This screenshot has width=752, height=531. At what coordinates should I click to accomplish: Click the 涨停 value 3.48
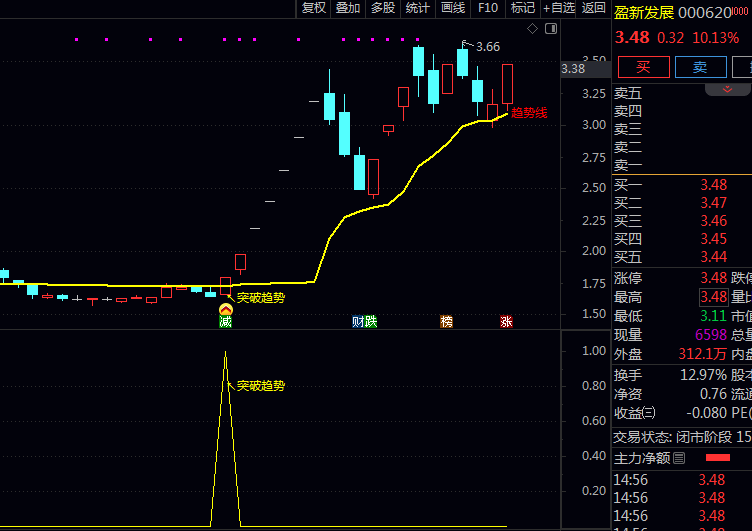click(713, 278)
